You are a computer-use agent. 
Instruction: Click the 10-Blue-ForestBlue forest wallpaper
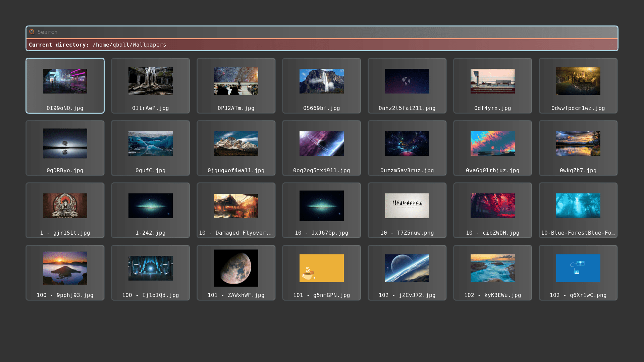click(578, 210)
